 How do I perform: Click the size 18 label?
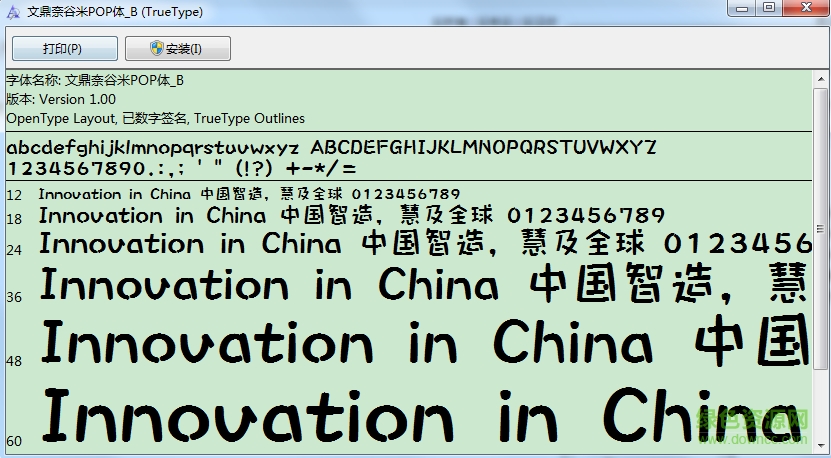(14, 219)
